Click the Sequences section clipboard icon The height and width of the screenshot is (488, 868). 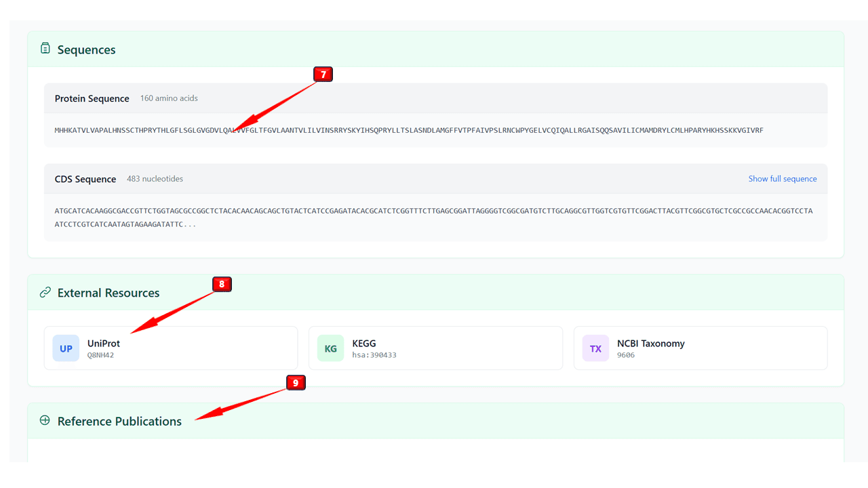[45, 49]
